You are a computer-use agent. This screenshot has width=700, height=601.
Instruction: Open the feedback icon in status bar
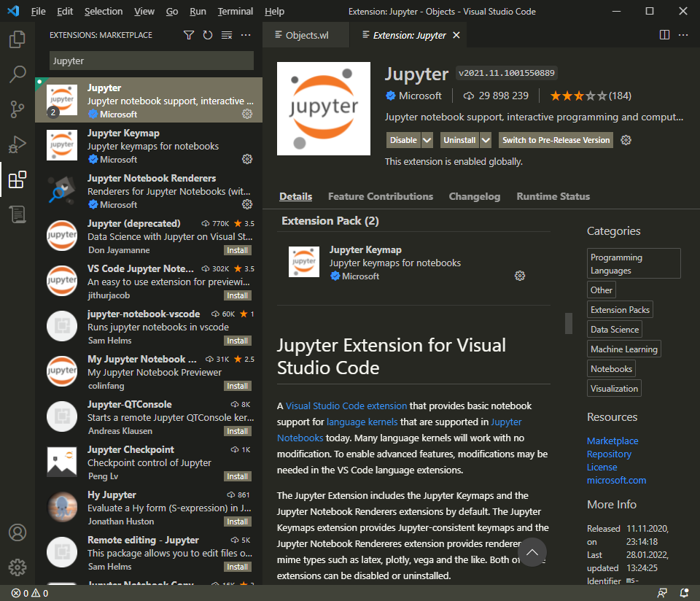coord(662,593)
